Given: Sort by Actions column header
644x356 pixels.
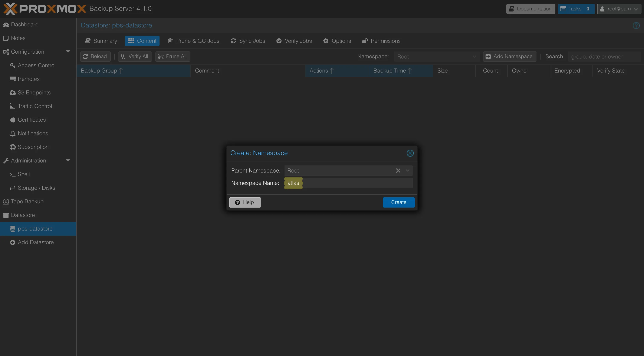Looking at the screenshot, I should [x=337, y=71].
